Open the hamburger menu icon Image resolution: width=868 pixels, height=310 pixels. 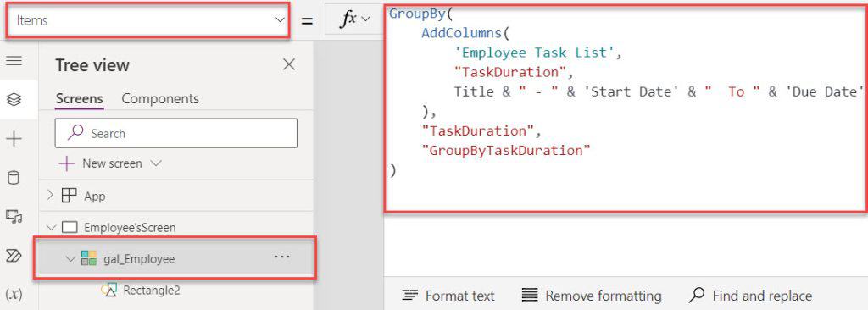(14, 61)
